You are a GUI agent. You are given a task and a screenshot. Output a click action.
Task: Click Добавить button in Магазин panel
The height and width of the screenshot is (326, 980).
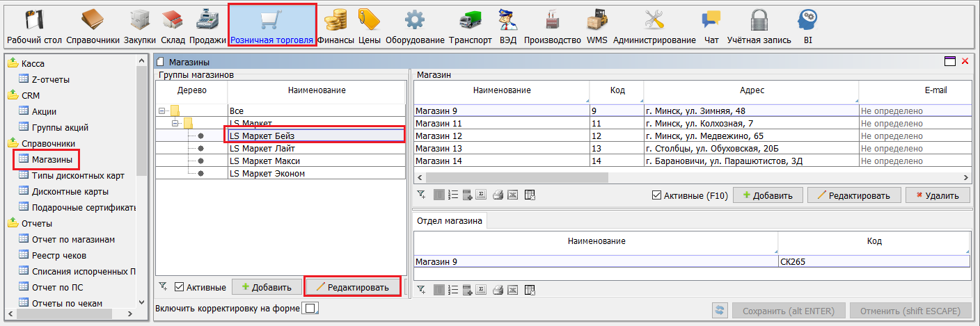coord(767,195)
